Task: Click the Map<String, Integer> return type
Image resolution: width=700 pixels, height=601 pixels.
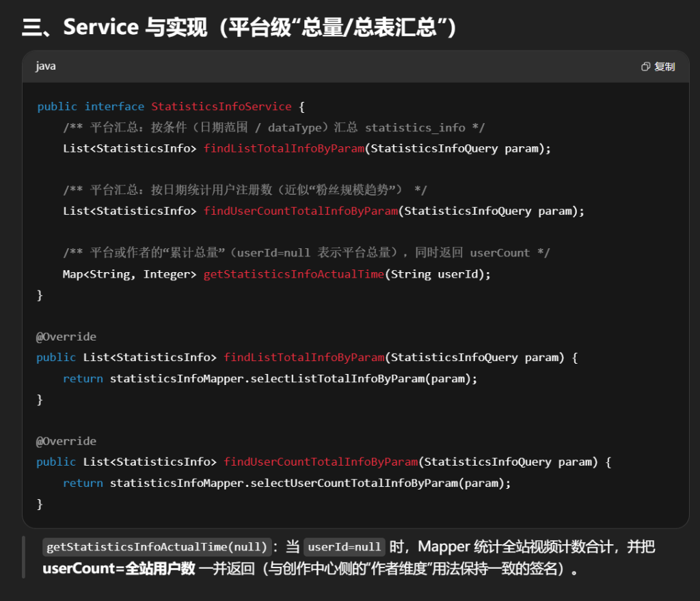Action: pos(129,274)
